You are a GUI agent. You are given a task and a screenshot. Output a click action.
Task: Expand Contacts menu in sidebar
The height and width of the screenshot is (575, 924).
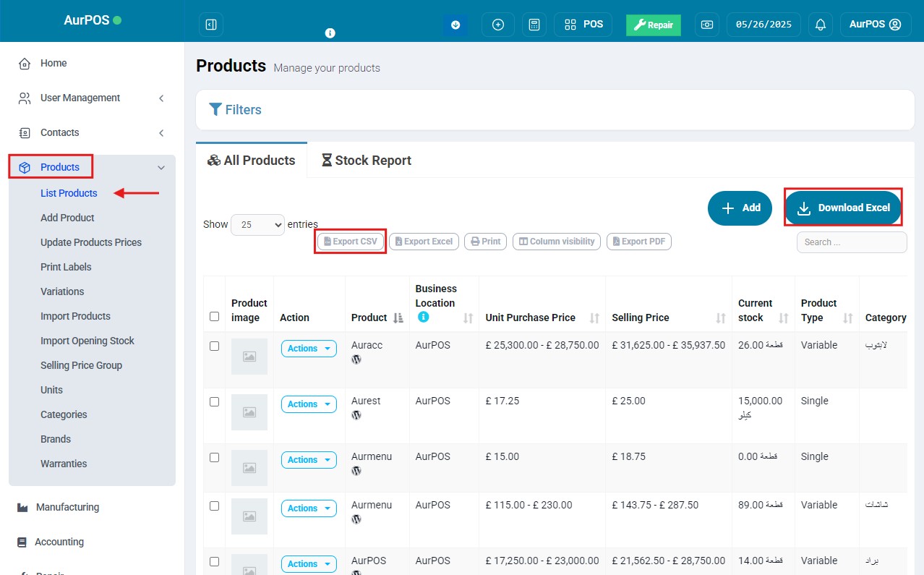[92, 132]
